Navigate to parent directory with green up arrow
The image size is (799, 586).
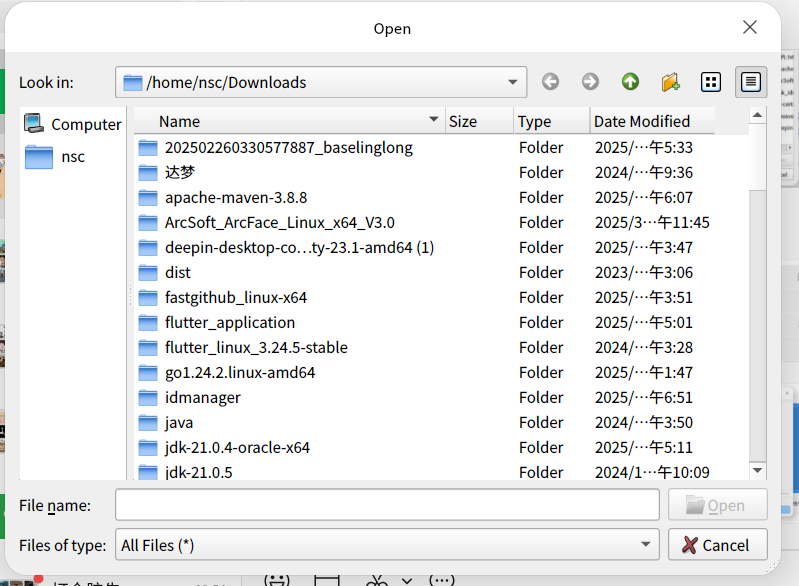tap(630, 82)
